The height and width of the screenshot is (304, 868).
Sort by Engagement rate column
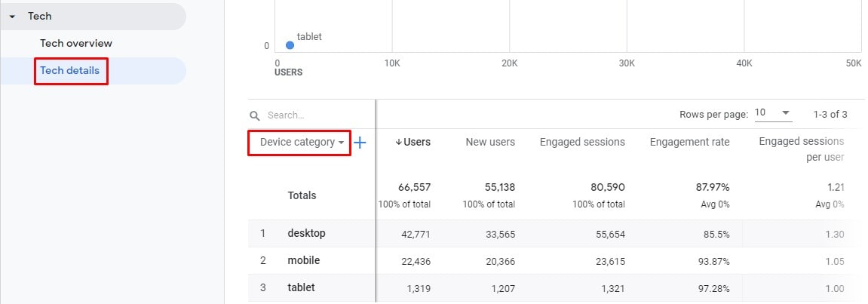coord(690,143)
